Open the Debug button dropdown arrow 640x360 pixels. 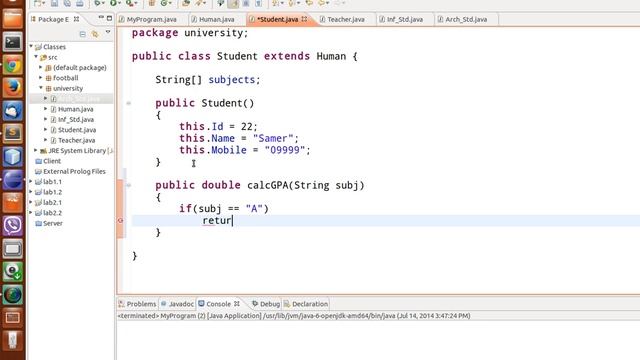point(103,4)
